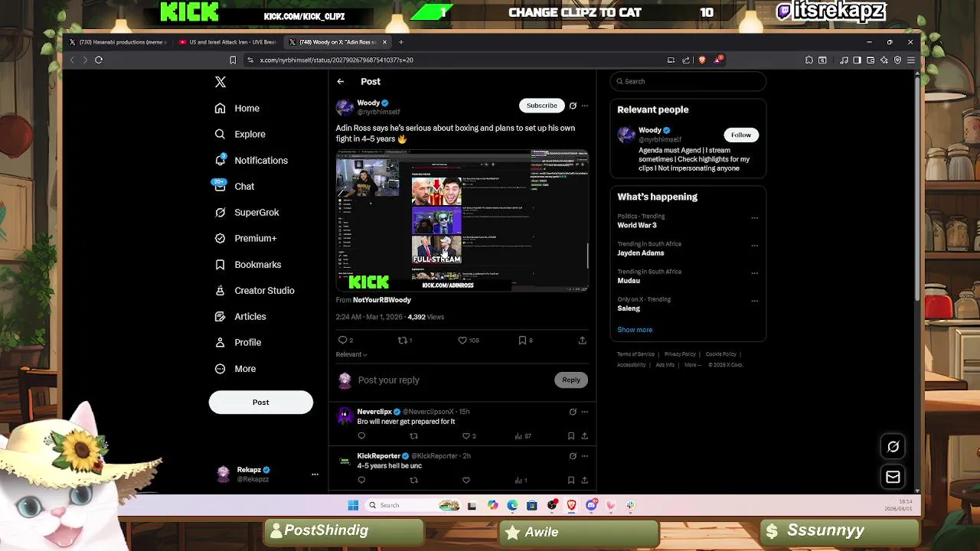Bookmark Neverclipx's reply

tap(571, 436)
